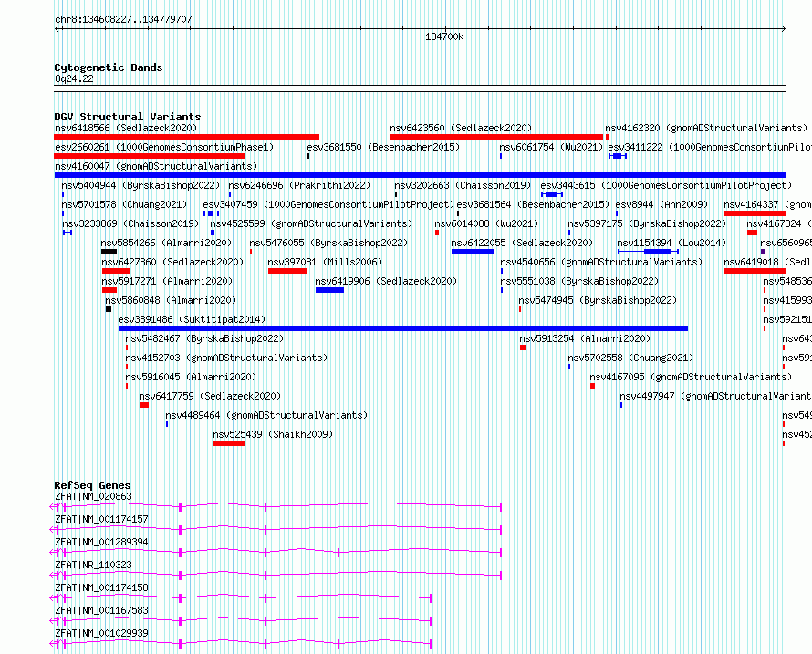This screenshot has height=654, width=812.
Task: Click nsv4152703 gnomAD variant label
Action: (226, 358)
